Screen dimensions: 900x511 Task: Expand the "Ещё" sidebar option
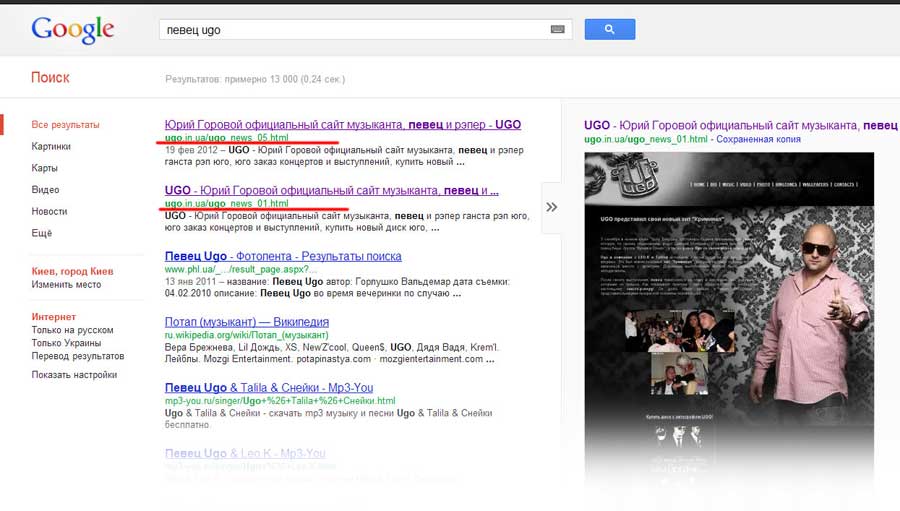click(x=41, y=233)
